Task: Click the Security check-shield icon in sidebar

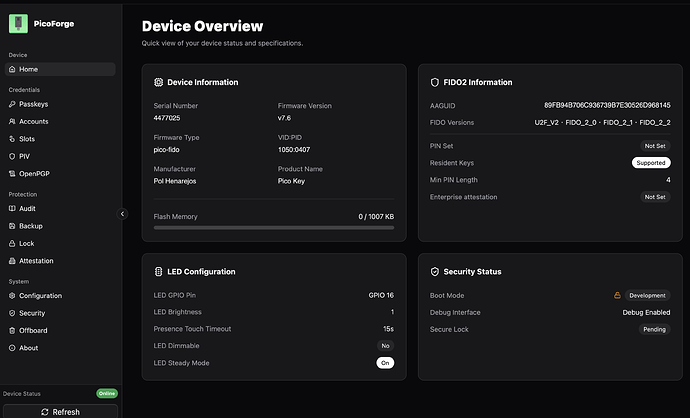Action: pyautogui.click(x=12, y=313)
